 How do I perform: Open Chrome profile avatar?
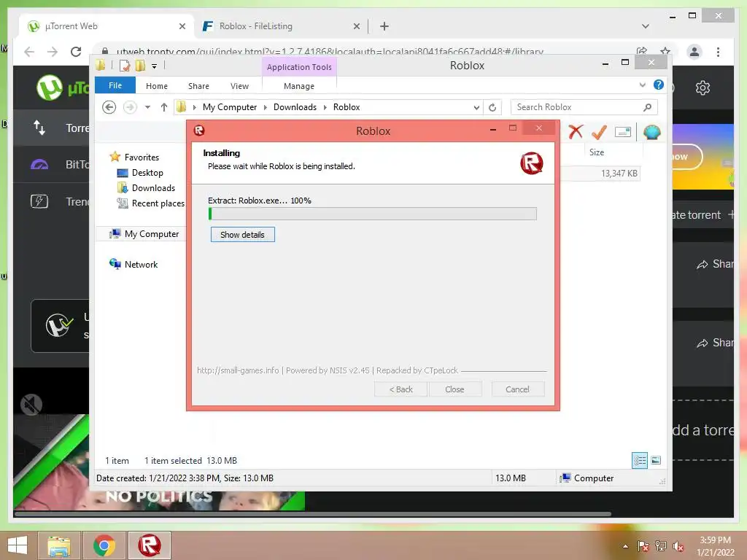click(x=694, y=52)
